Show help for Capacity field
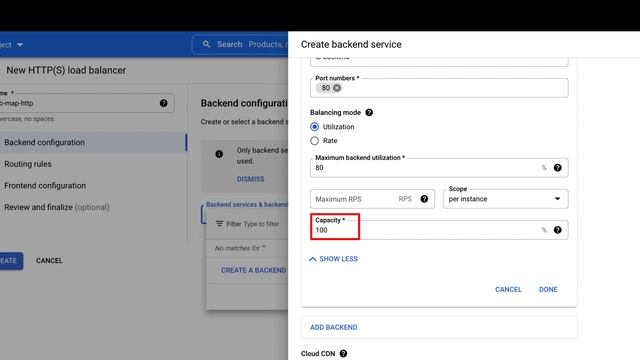 tap(558, 230)
